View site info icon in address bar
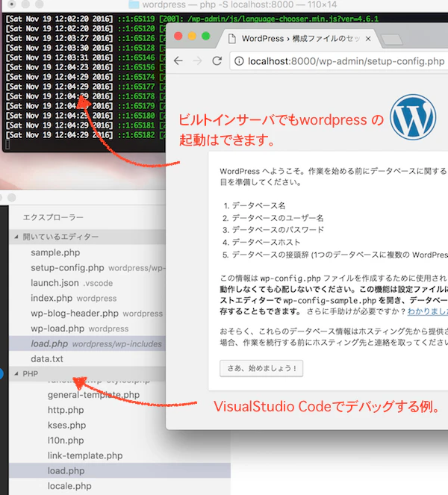 point(239,61)
